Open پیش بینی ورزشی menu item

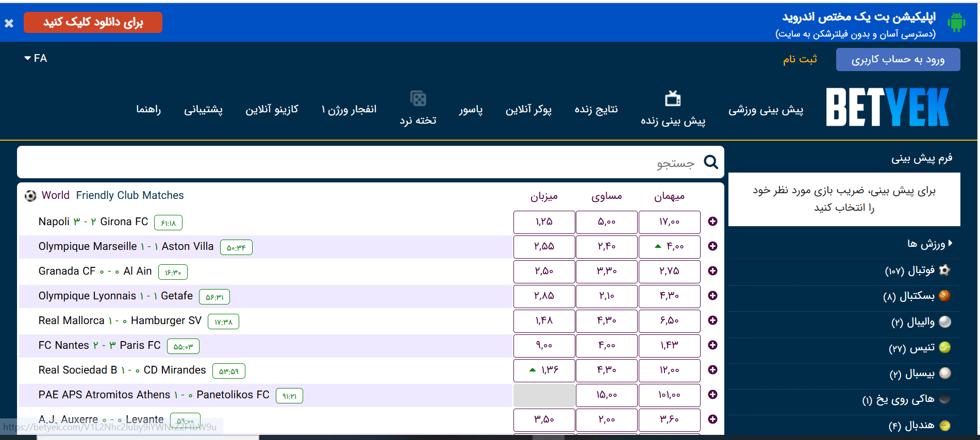click(766, 110)
